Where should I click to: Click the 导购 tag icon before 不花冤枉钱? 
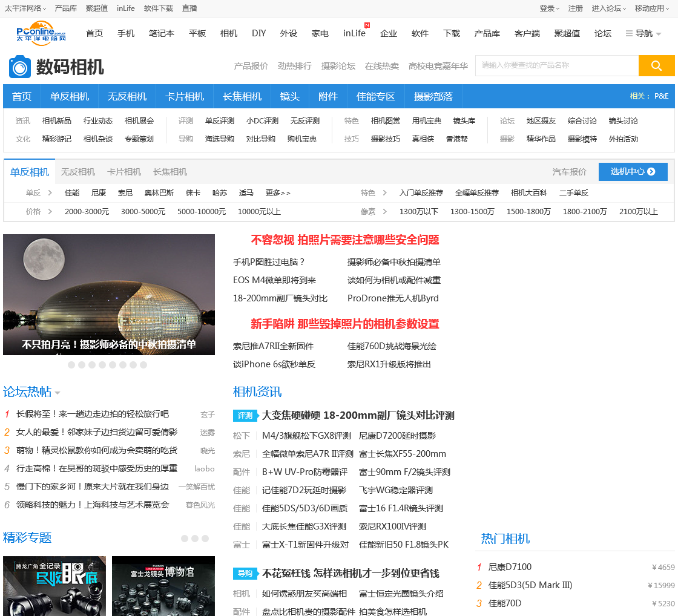(246, 573)
